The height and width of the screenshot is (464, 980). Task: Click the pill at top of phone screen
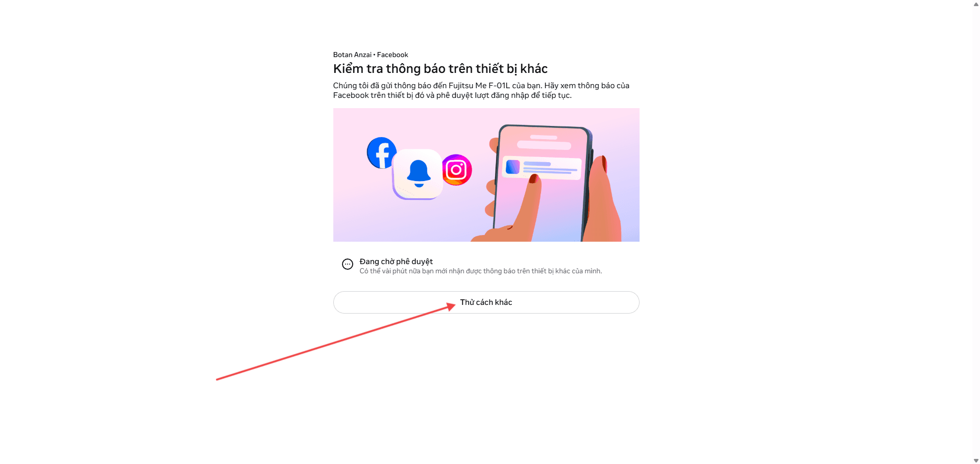coord(544,137)
